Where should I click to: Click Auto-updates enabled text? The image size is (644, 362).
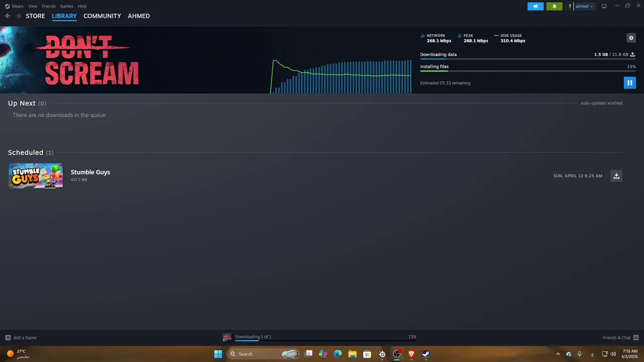pyautogui.click(x=601, y=103)
